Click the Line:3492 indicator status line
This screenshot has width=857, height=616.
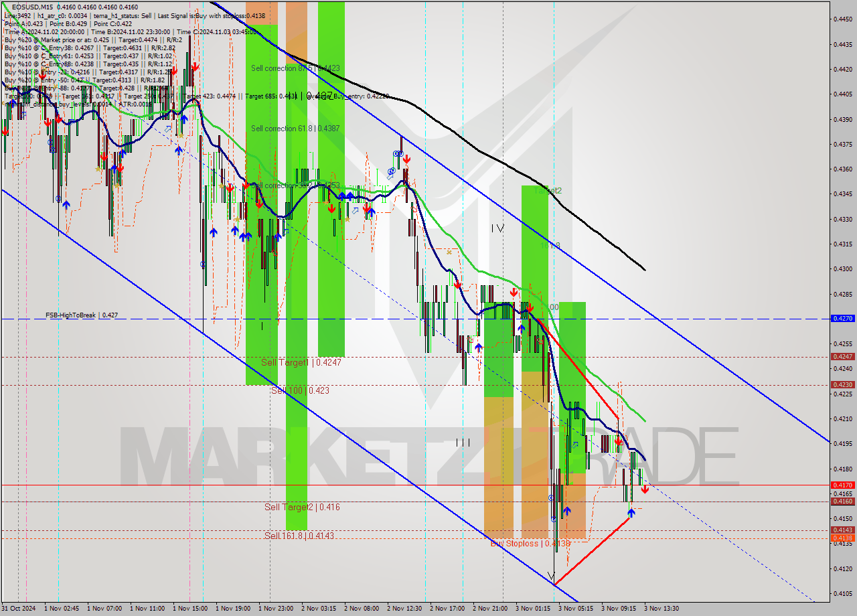click(x=134, y=15)
